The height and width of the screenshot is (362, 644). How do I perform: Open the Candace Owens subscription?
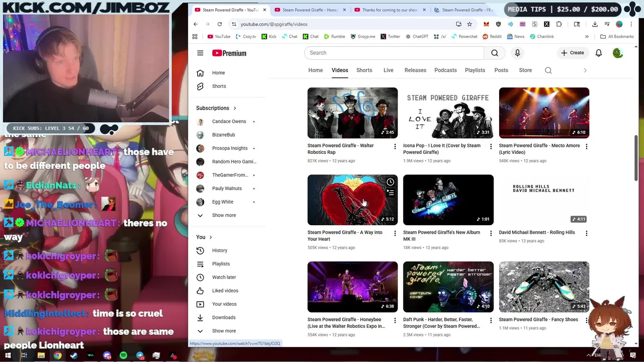tap(229, 121)
